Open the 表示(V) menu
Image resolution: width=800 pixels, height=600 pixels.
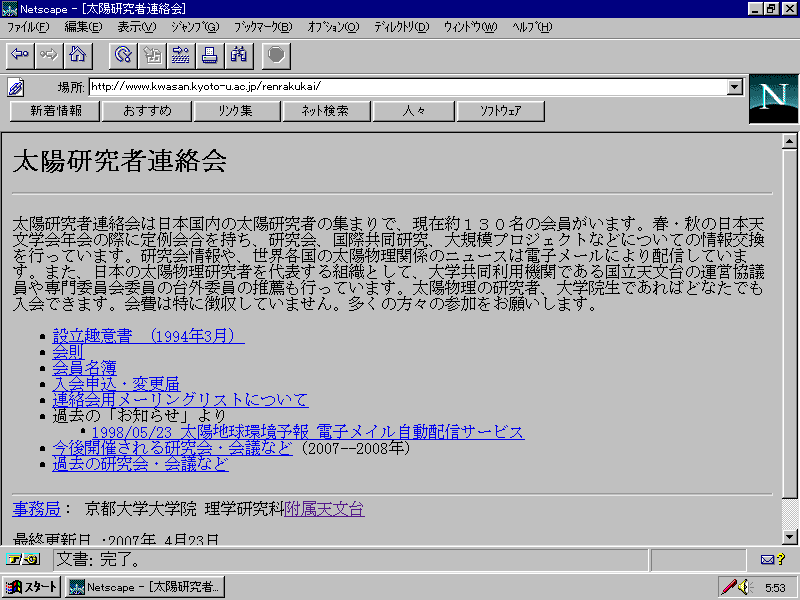pos(137,27)
